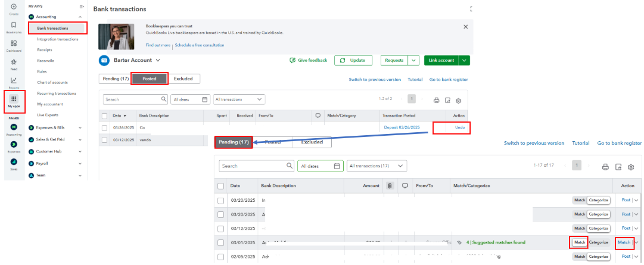Open the All transactions (17) filter dropdown
The width and height of the screenshot is (644, 265).
point(377,166)
